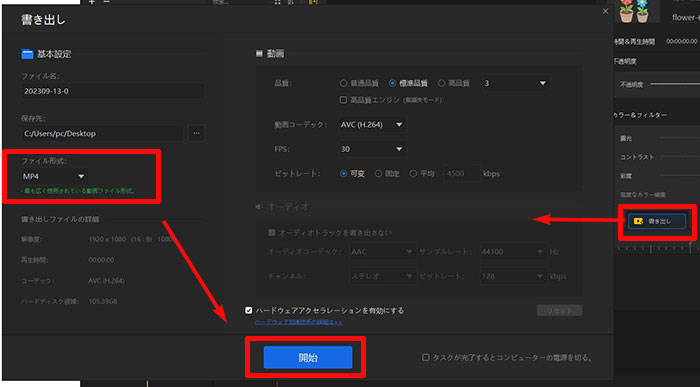Click the リセット button
700x387 pixels.
559,310
